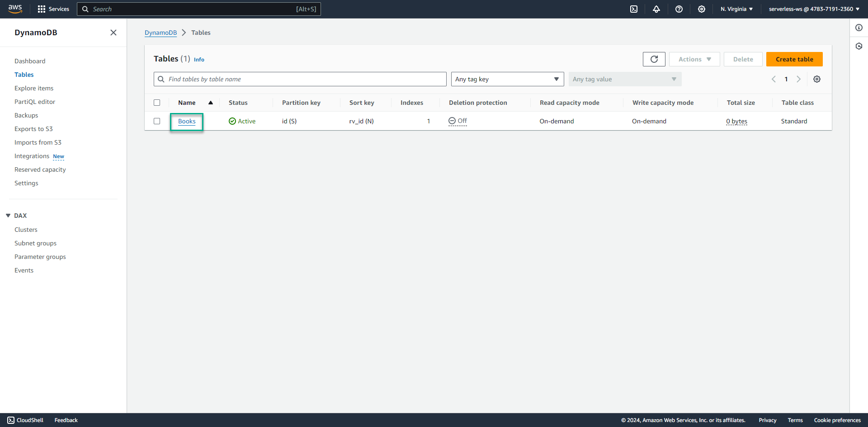Click the Active status icon
Viewport: 868px width, 427px height.
click(x=232, y=121)
